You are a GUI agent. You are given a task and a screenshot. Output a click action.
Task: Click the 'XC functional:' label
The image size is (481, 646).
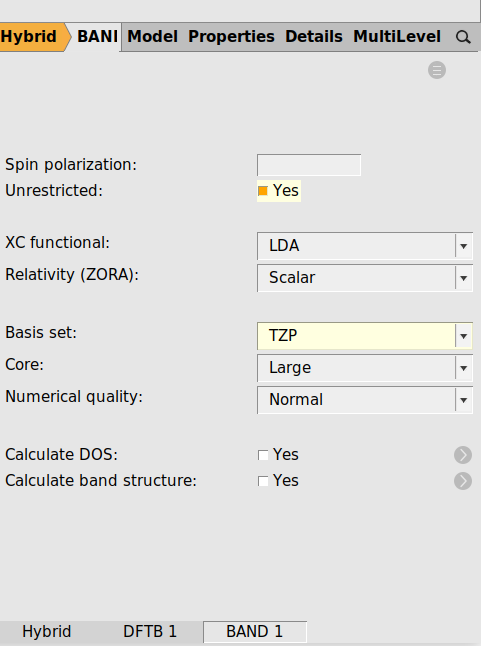coord(58,243)
